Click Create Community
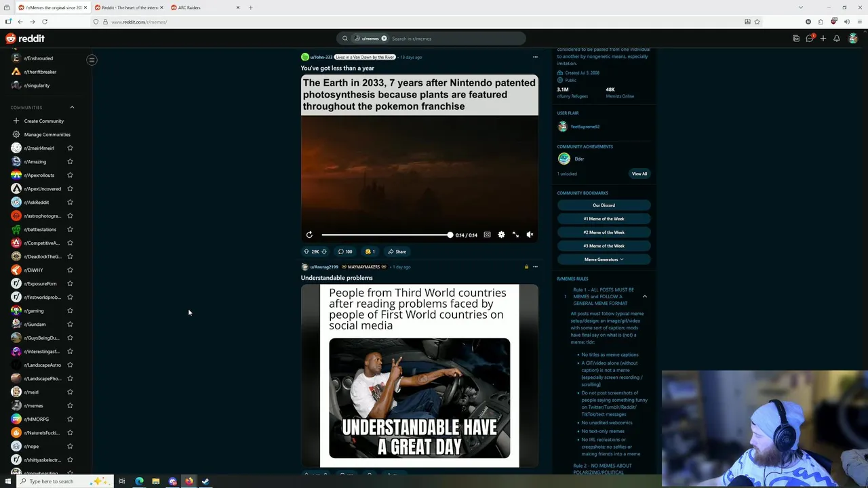Viewport: 868px width, 488px height. [x=43, y=121]
